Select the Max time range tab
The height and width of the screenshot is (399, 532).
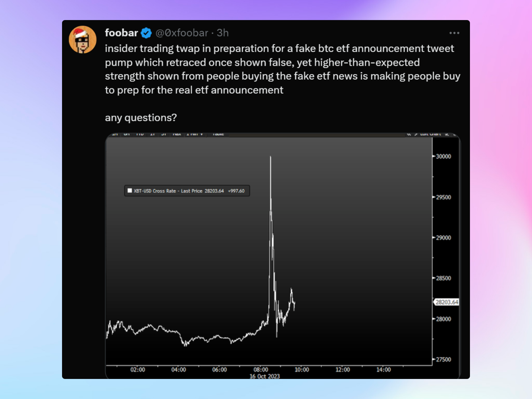click(x=177, y=134)
